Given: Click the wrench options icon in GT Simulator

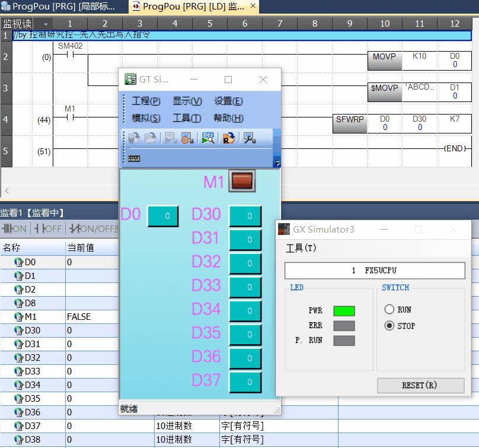Looking at the screenshot, I should [x=250, y=138].
